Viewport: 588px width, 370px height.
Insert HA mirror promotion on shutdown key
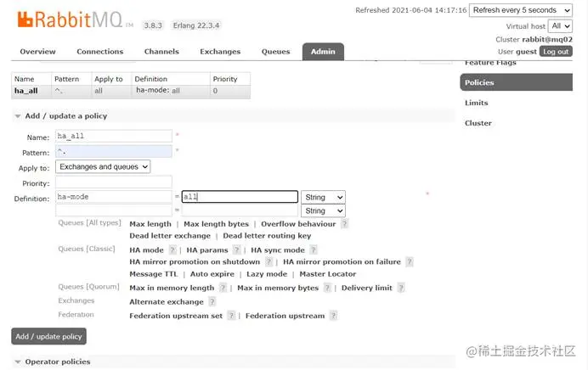(195, 261)
